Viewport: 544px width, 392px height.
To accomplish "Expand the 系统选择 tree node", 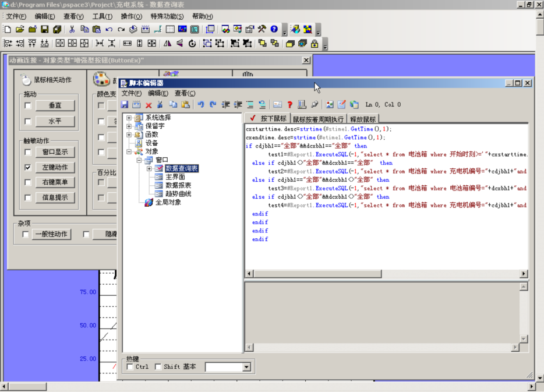I will tap(129, 118).
